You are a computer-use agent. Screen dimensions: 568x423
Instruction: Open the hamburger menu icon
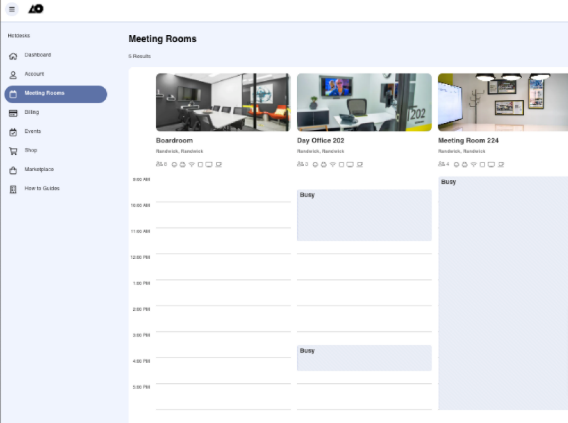point(12,9)
